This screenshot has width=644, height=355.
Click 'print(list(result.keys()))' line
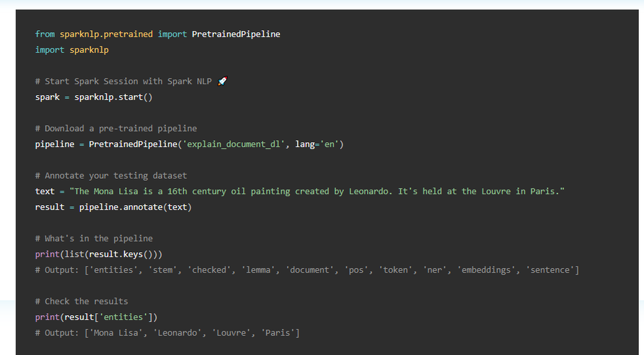tap(99, 254)
